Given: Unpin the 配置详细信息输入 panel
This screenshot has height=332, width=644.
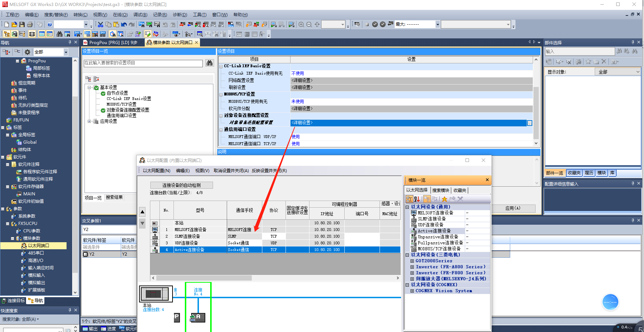Looking at the screenshot, I should click(633, 183).
